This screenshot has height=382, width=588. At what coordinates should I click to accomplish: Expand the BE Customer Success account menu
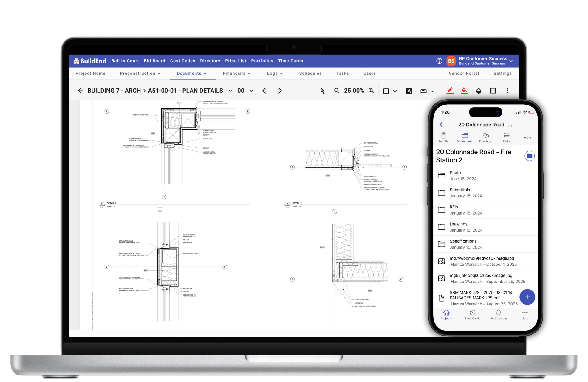pos(511,61)
